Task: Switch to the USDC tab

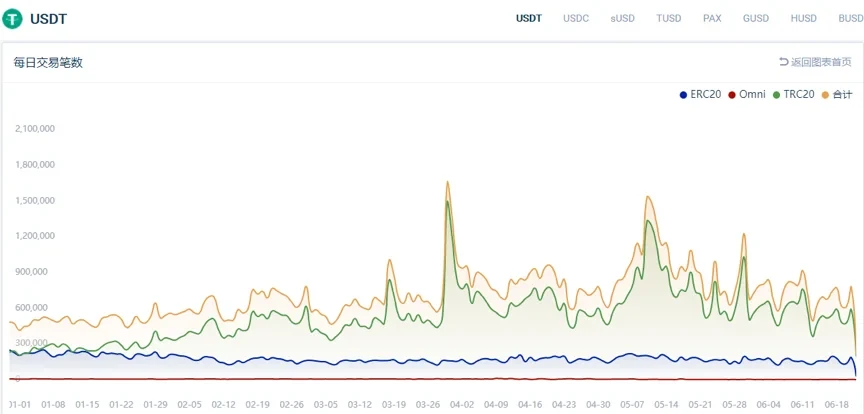Action: (x=576, y=19)
